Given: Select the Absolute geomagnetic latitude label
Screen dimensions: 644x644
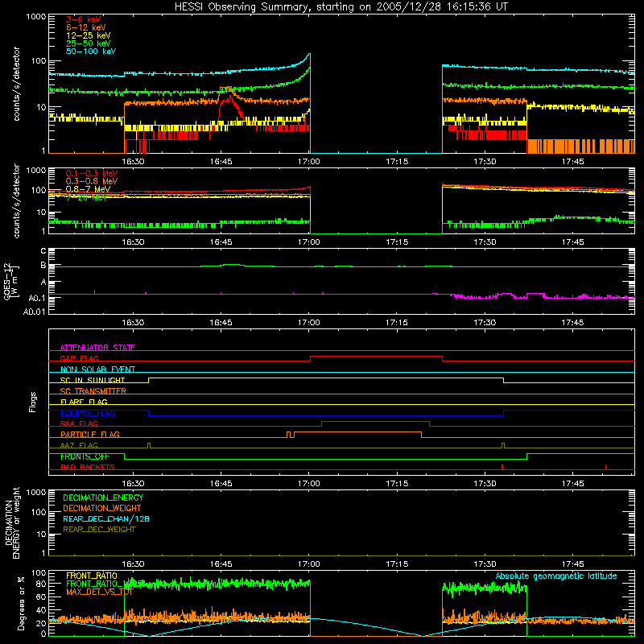Looking at the screenshot, I should (556, 576).
